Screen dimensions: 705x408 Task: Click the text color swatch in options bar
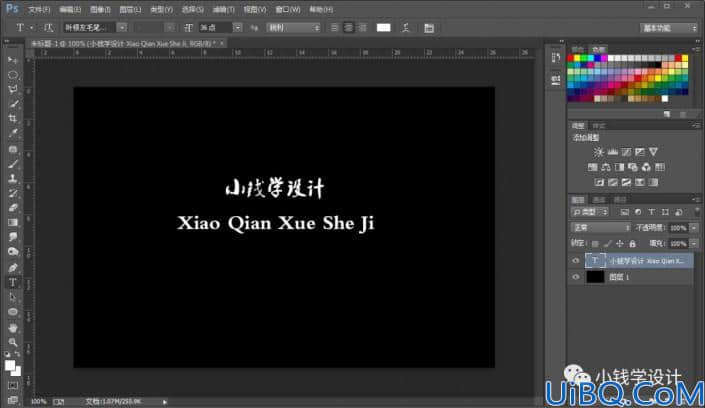pos(384,28)
